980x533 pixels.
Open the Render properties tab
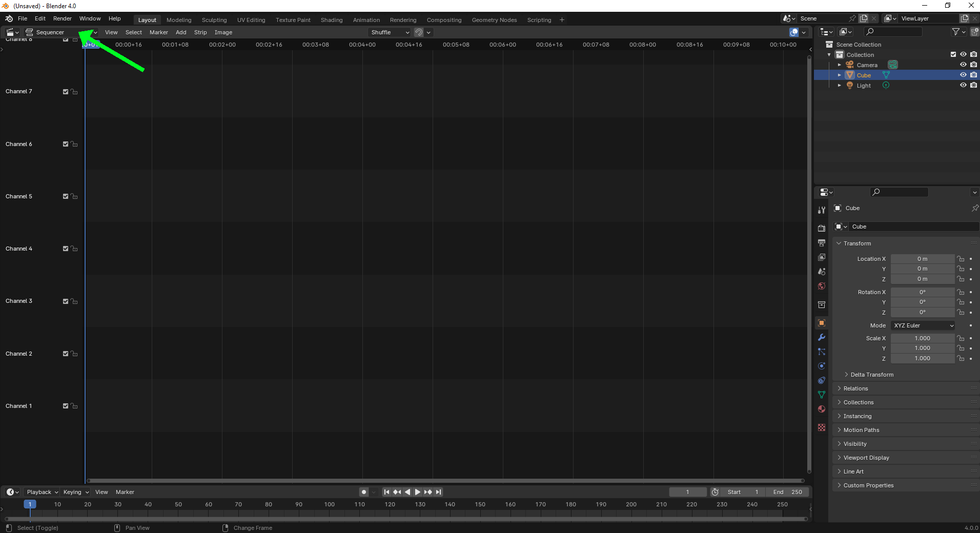(822, 228)
